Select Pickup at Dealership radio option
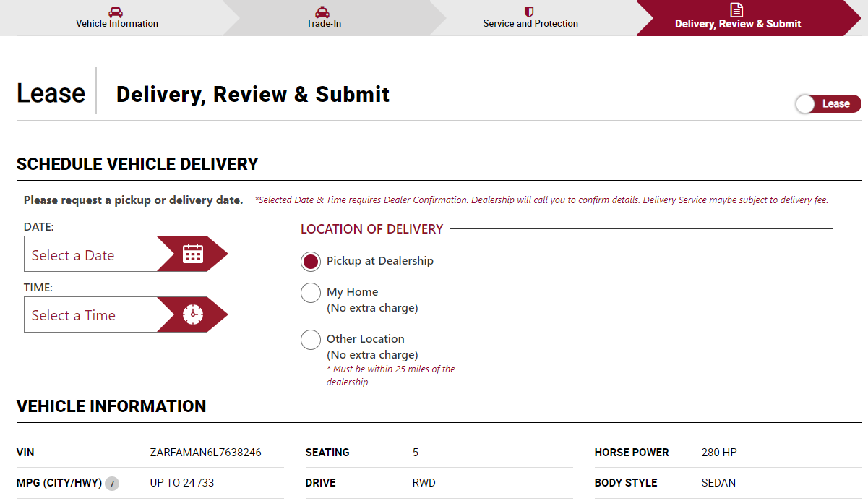The image size is (868, 501). 311,262
